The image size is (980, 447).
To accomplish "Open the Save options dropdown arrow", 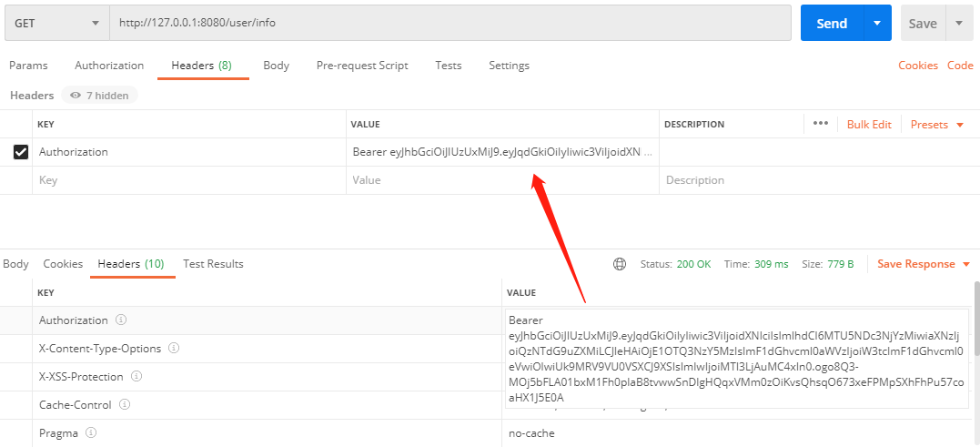I will [958, 24].
